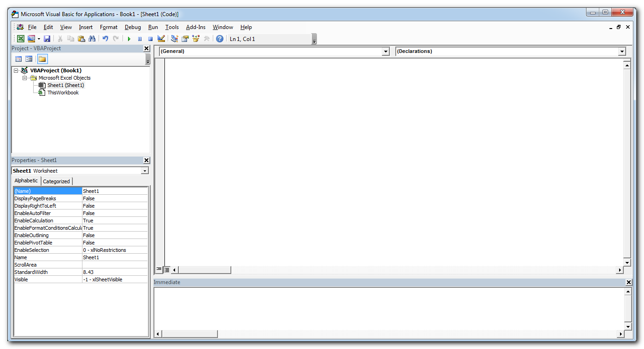644x349 pixels.
Task: Open the Window menu
Action: [x=223, y=27]
